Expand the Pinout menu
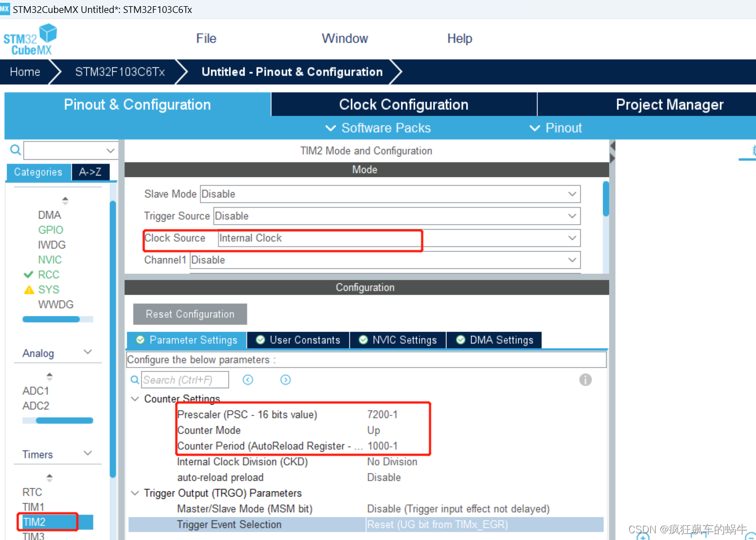 point(556,128)
